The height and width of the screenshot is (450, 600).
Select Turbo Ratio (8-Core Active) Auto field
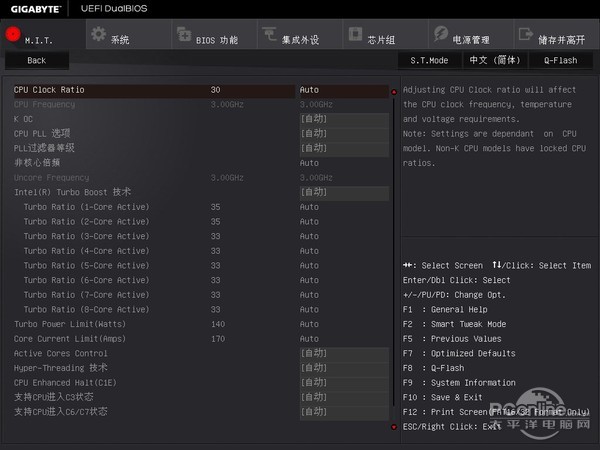[x=309, y=310]
